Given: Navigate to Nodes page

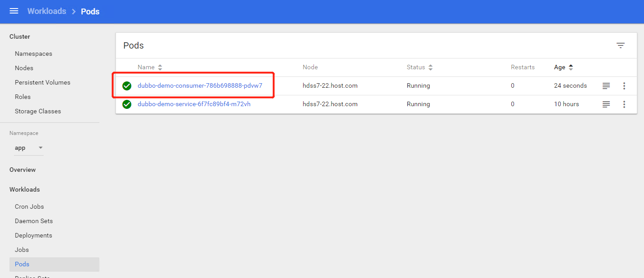Looking at the screenshot, I should pyautogui.click(x=24, y=68).
